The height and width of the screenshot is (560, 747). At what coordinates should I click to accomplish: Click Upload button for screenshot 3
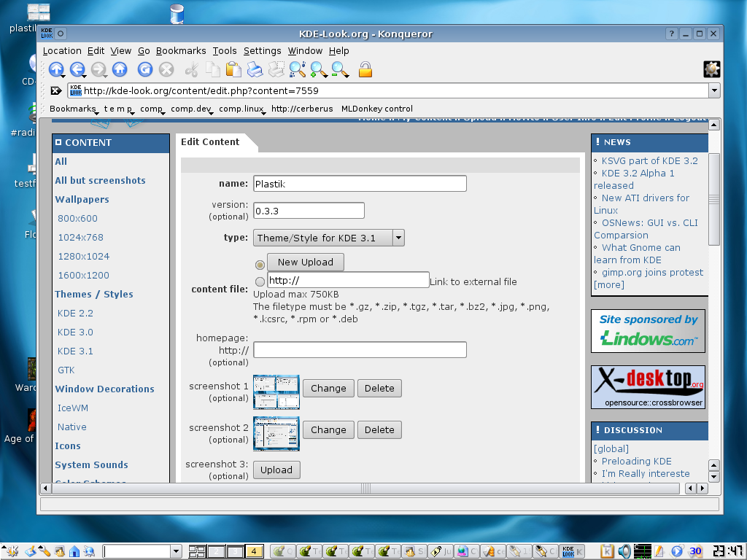[x=276, y=470]
